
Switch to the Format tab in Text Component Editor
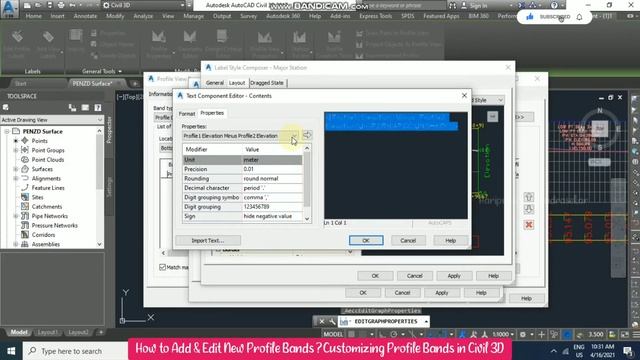tap(187, 113)
